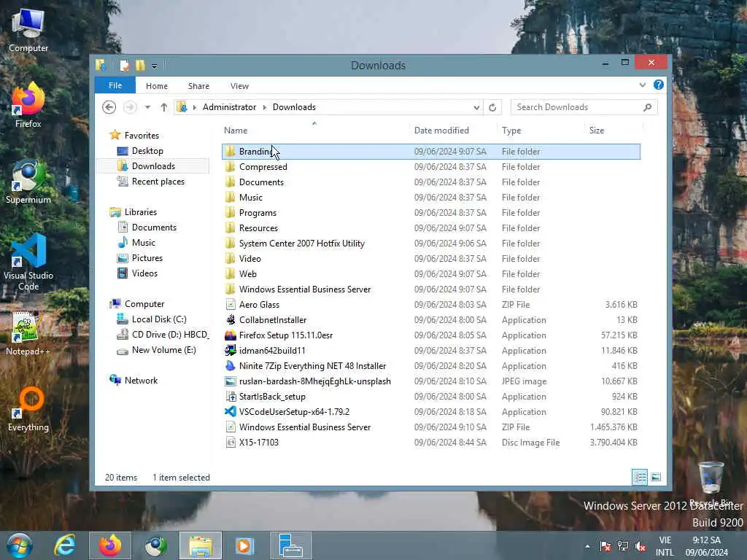Image resolution: width=747 pixels, height=560 pixels.
Task: Open the taskbar clock showing 9:12 SA
Action: [706, 546]
